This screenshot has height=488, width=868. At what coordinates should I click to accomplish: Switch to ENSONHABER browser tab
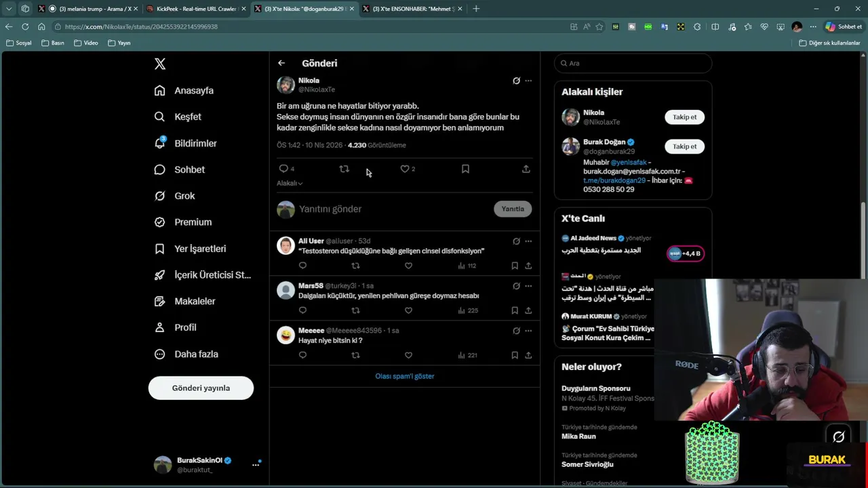point(414,9)
